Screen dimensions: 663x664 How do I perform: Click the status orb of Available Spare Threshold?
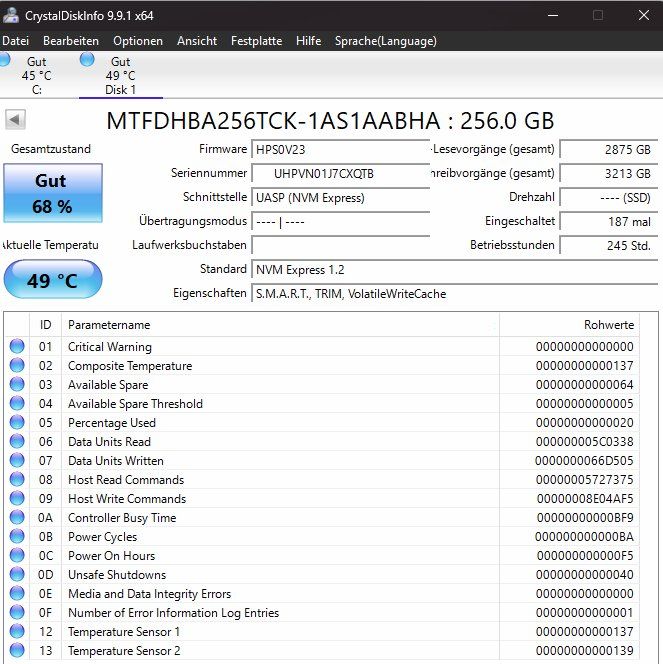pyautogui.click(x=17, y=403)
